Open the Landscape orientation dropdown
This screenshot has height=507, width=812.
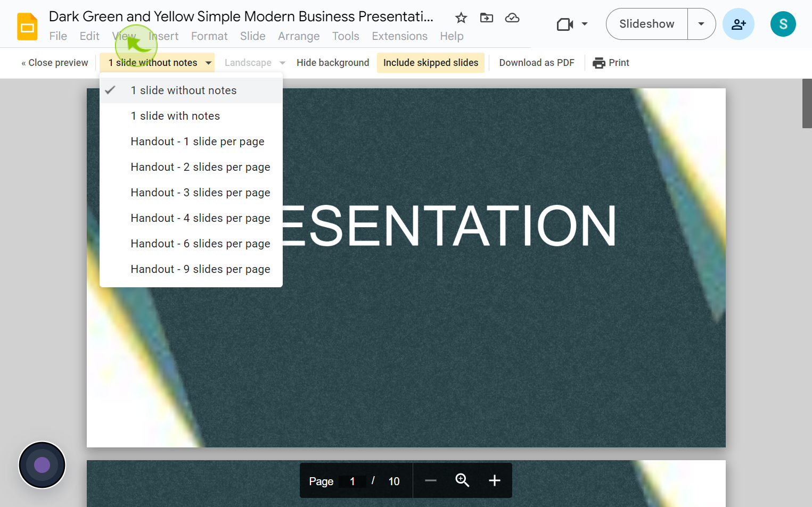point(255,63)
